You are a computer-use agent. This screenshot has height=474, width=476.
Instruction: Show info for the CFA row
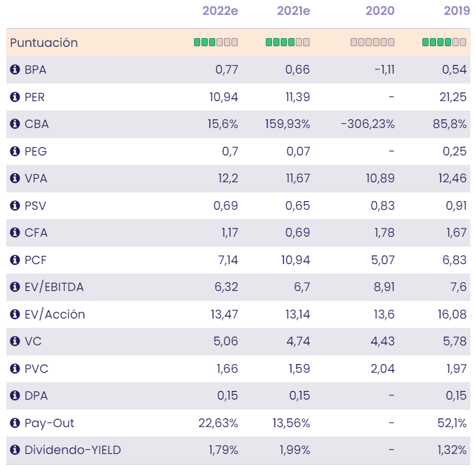coord(15,233)
